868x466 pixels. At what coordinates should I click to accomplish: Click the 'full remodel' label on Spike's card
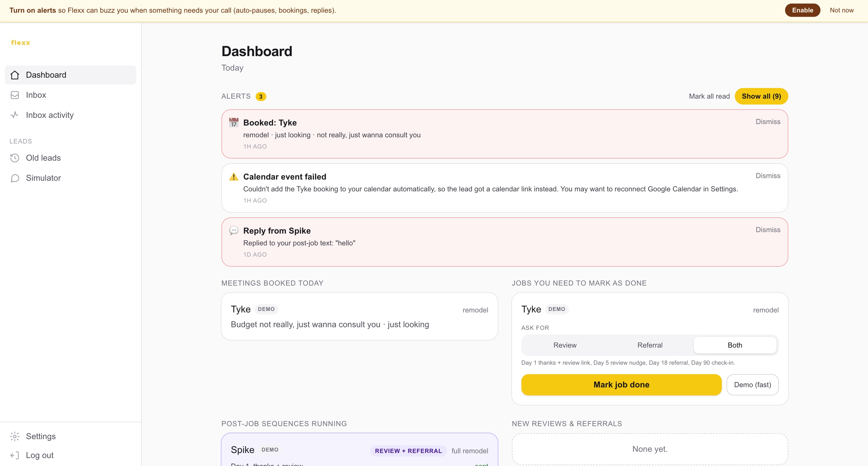click(470, 451)
